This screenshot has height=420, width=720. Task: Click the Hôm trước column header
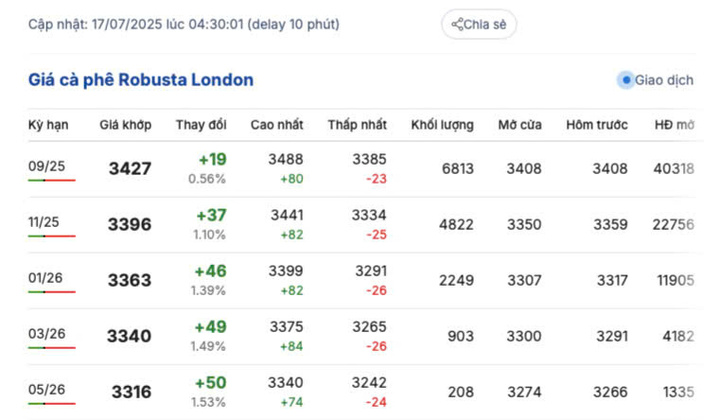596,125
